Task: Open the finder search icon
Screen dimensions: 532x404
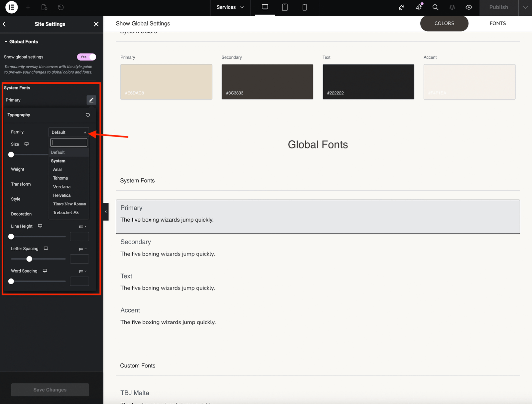Action: click(435, 7)
